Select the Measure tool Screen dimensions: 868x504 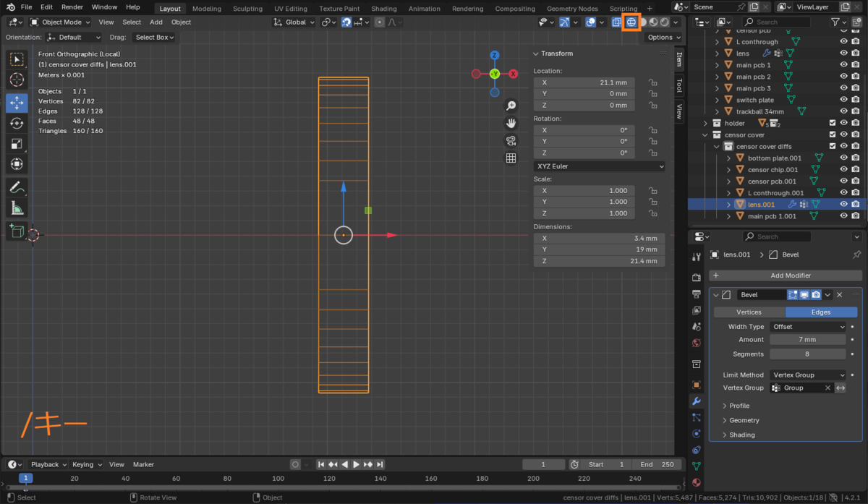click(17, 208)
